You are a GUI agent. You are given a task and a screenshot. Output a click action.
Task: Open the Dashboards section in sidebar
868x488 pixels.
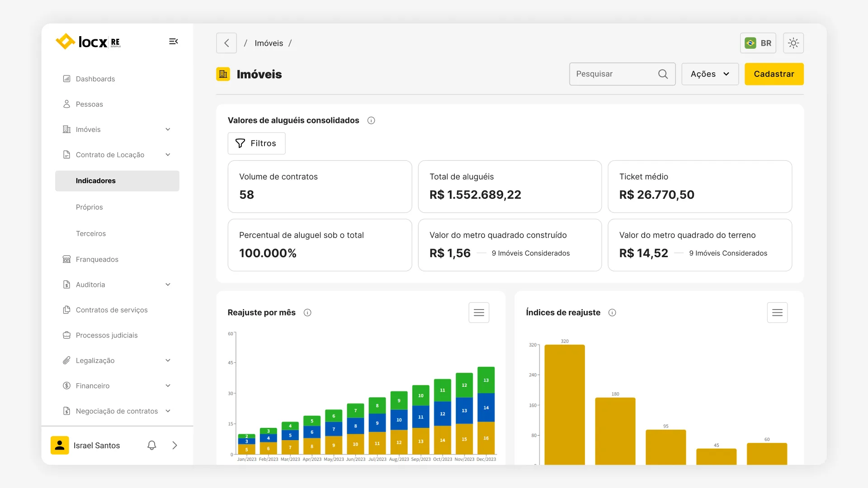[x=95, y=79]
